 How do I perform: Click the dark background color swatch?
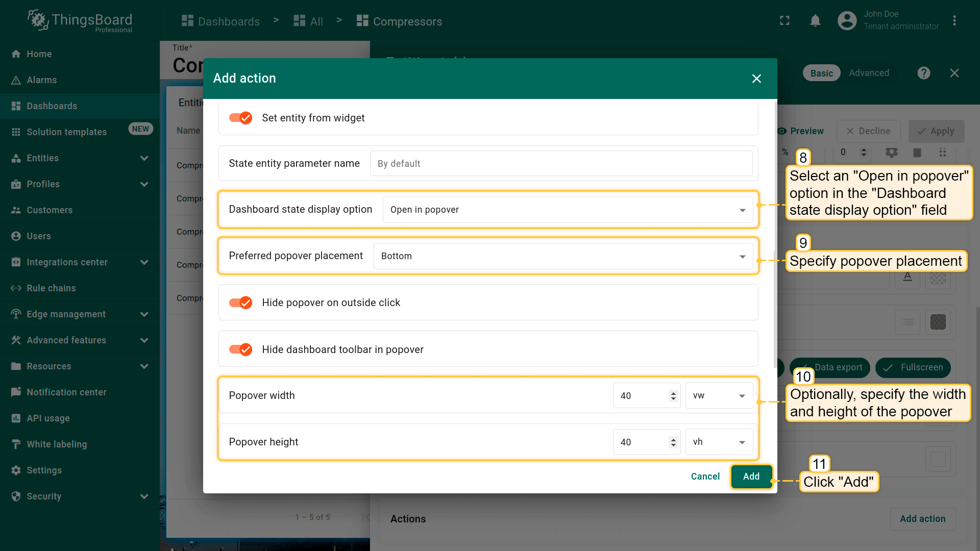coord(938,322)
